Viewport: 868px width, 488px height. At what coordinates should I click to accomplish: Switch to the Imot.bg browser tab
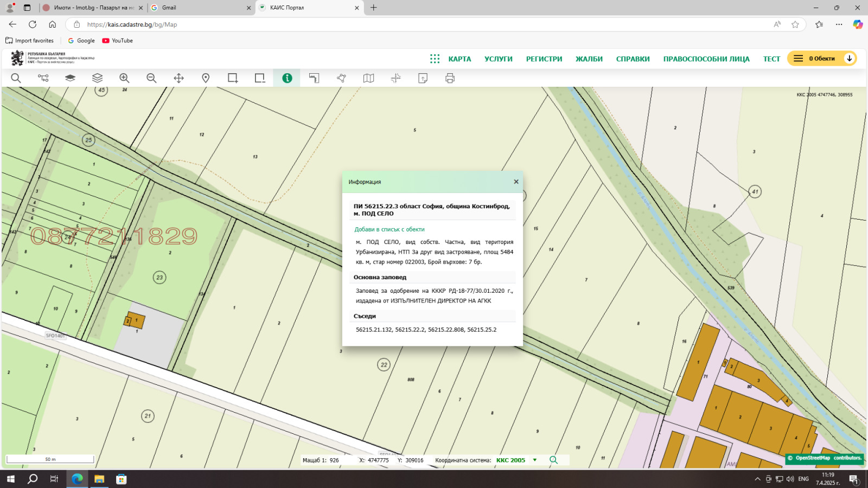pyautogui.click(x=92, y=8)
